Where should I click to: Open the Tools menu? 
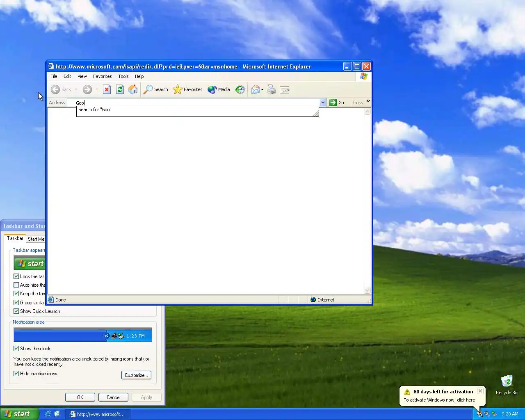[x=123, y=76]
